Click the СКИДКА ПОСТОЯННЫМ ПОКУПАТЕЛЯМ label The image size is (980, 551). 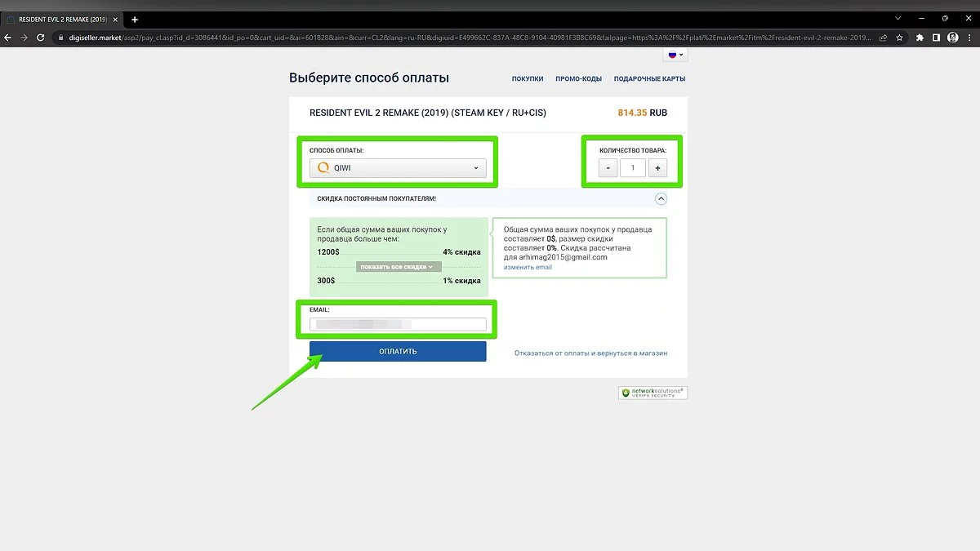376,198
